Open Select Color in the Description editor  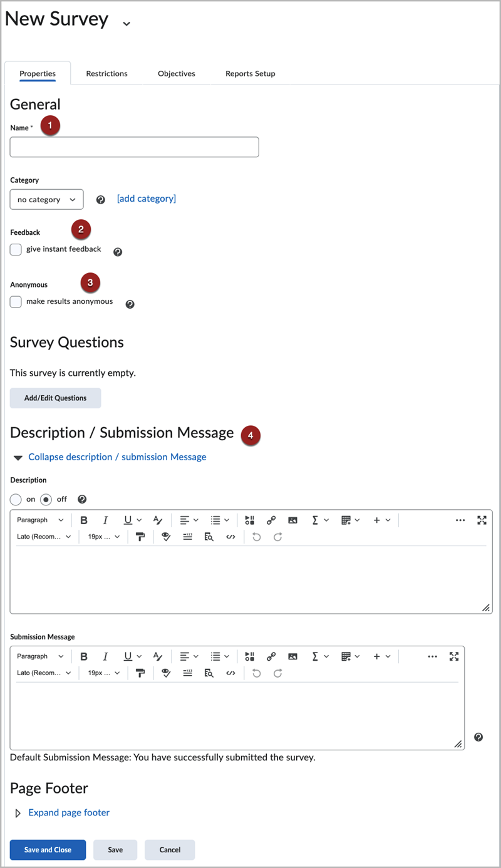click(x=158, y=520)
